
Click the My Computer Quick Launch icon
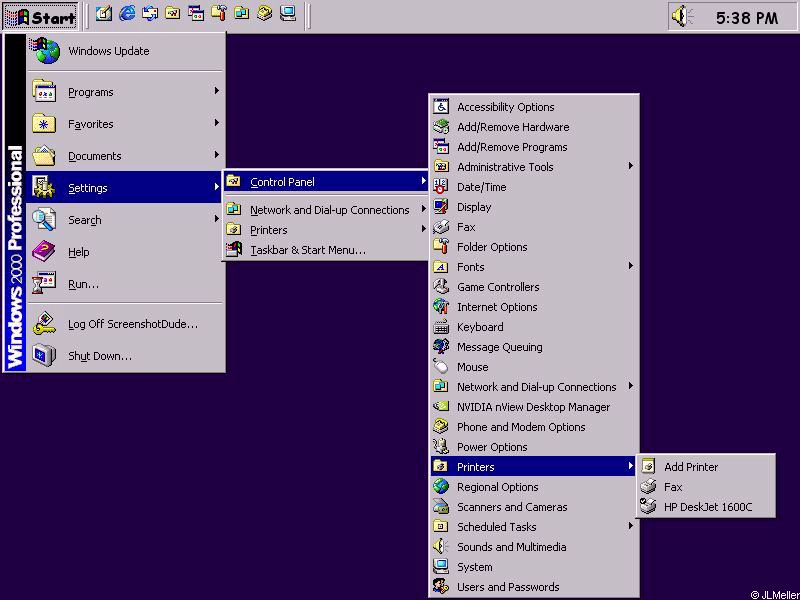(288, 14)
